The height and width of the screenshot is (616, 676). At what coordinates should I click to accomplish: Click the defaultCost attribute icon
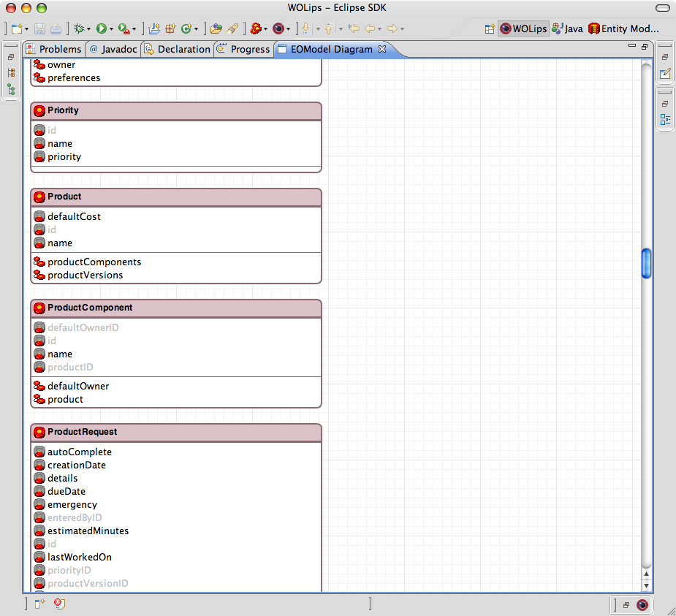(x=39, y=216)
